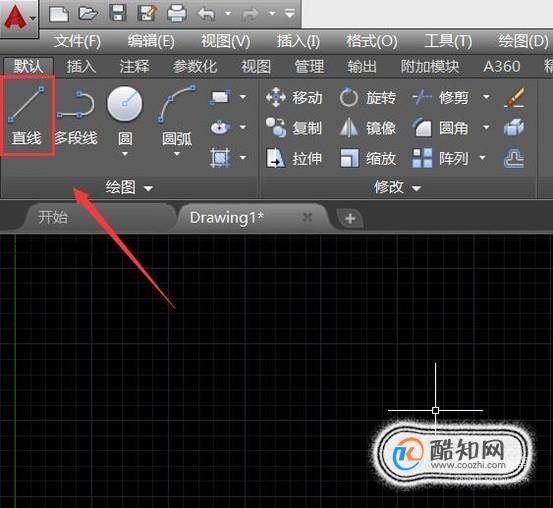Open the 文件(F) menu
Screen dimensions: 553x508
point(77,41)
